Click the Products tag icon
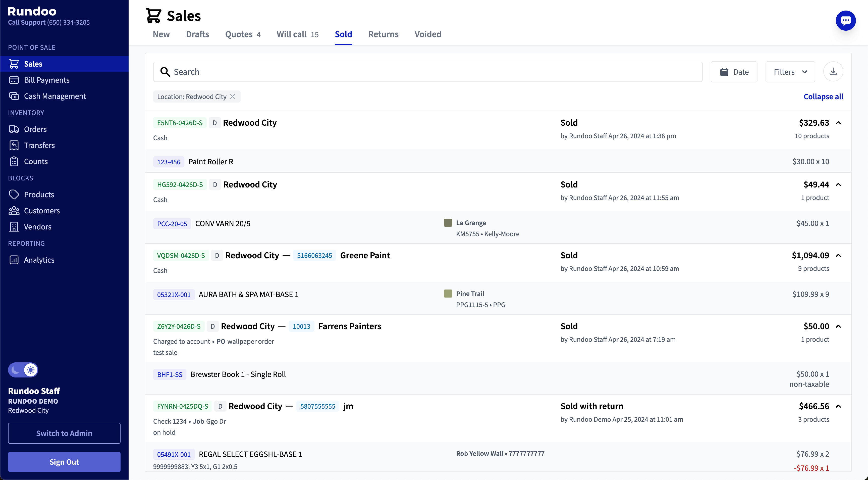 (x=14, y=195)
